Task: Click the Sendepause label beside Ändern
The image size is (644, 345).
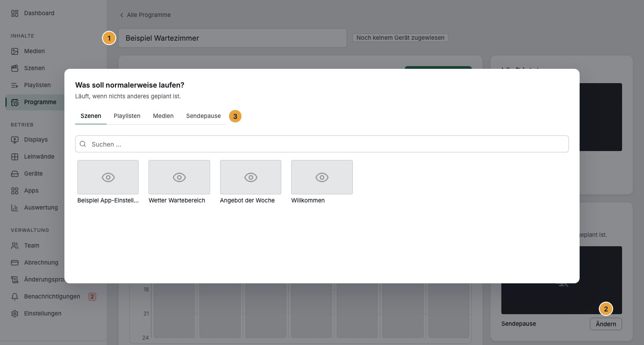Action: point(519,324)
